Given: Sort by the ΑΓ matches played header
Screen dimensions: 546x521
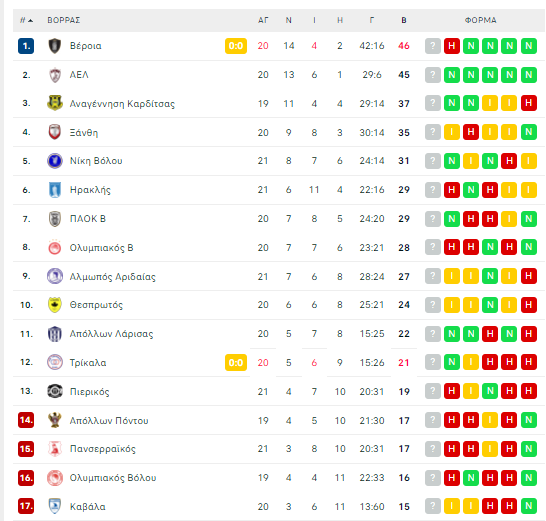Looking at the screenshot, I should (263, 21).
